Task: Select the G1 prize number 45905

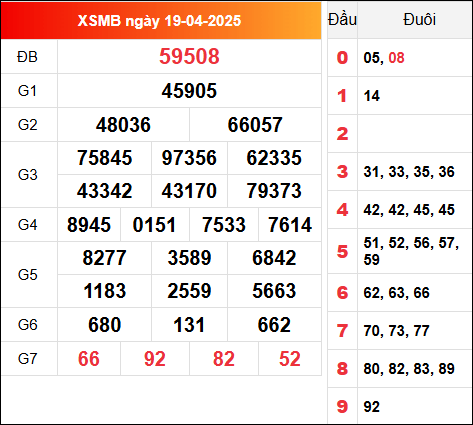Action: click(x=189, y=91)
